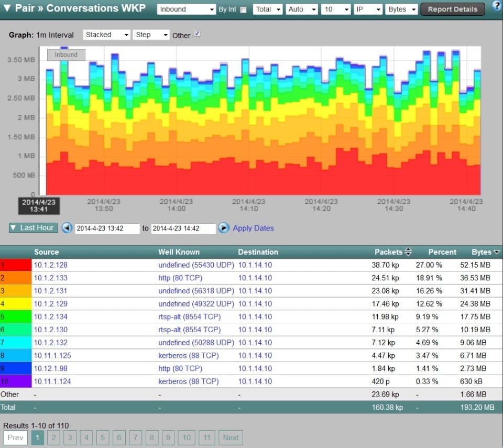Toggle the By Int checkbox
The image size is (503, 448).
coord(244,9)
